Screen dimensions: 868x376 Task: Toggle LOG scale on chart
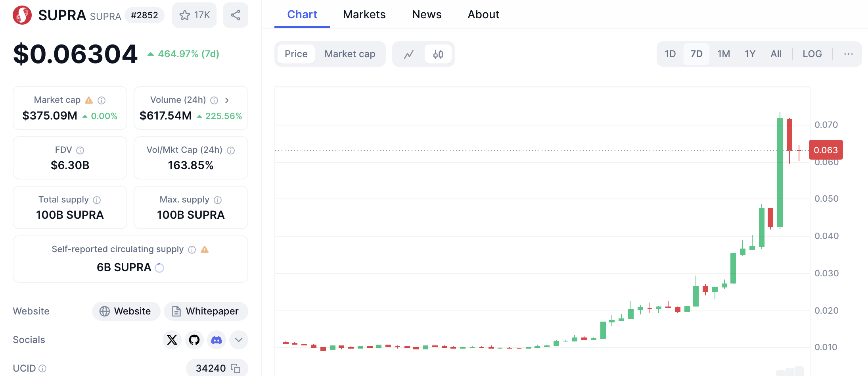tap(812, 54)
